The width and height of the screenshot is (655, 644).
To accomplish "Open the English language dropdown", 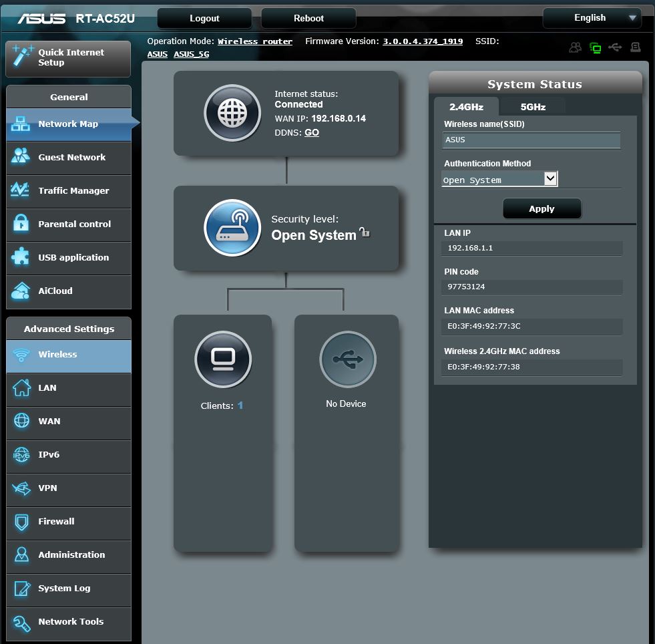I will pyautogui.click(x=592, y=18).
